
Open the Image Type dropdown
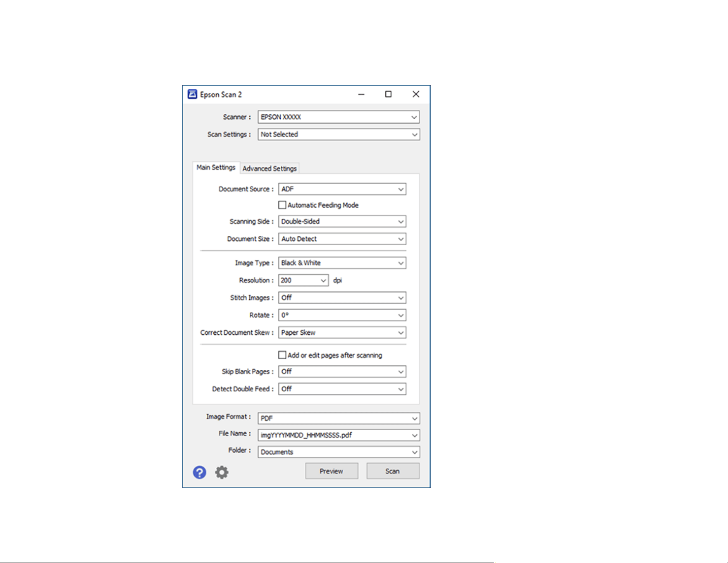(342, 263)
